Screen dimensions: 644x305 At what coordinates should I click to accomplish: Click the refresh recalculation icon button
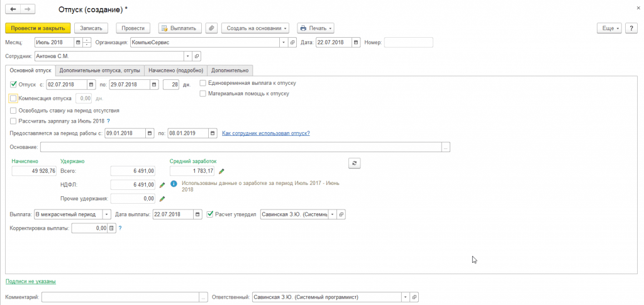point(355,163)
